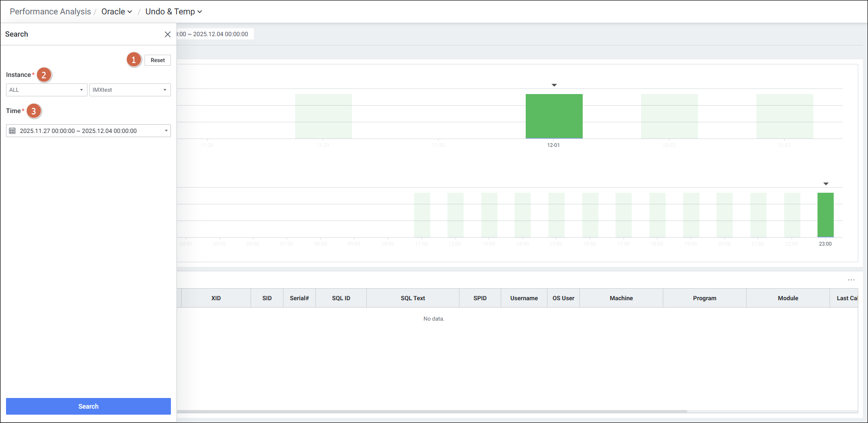Go to Performance Analysis breadcrumb

[50, 12]
